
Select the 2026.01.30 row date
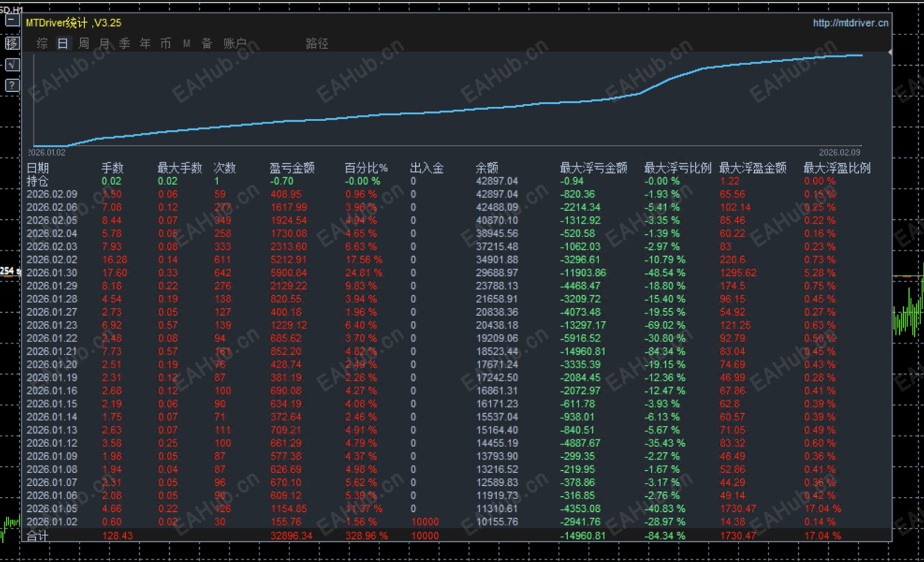tap(52, 273)
